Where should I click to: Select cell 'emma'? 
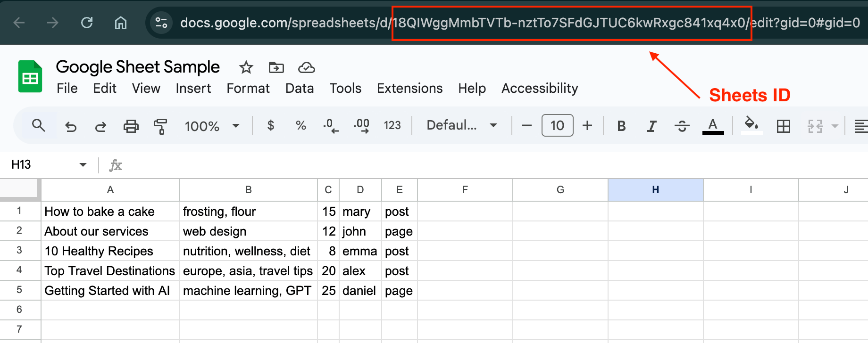click(x=360, y=251)
